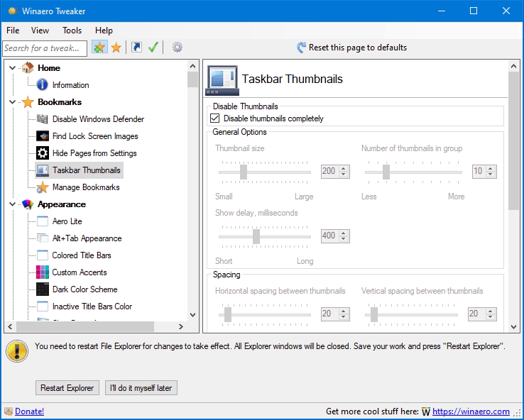Image resolution: width=524 pixels, height=420 pixels.
Task: Collapse the Appearance tree node
Action: pyautogui.click(x=12, y=204)
